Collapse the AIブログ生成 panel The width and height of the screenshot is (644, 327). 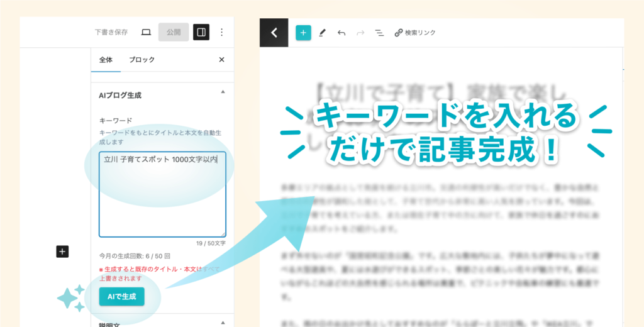pyautogui.click(x=222, y=92)
